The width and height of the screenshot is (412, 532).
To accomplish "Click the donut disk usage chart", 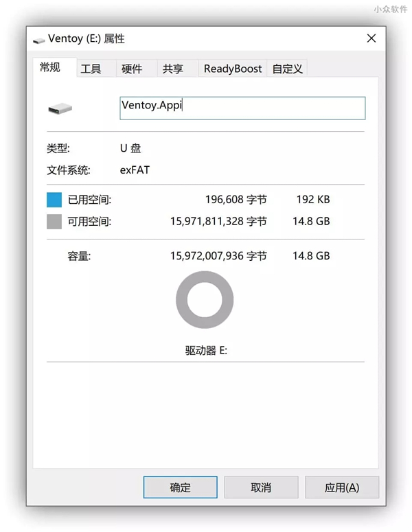I will (205, 300).
